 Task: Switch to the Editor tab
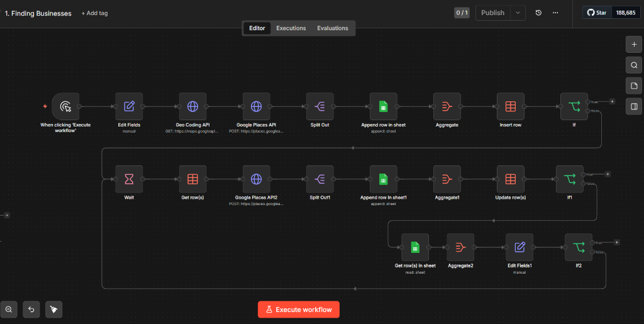257,28
